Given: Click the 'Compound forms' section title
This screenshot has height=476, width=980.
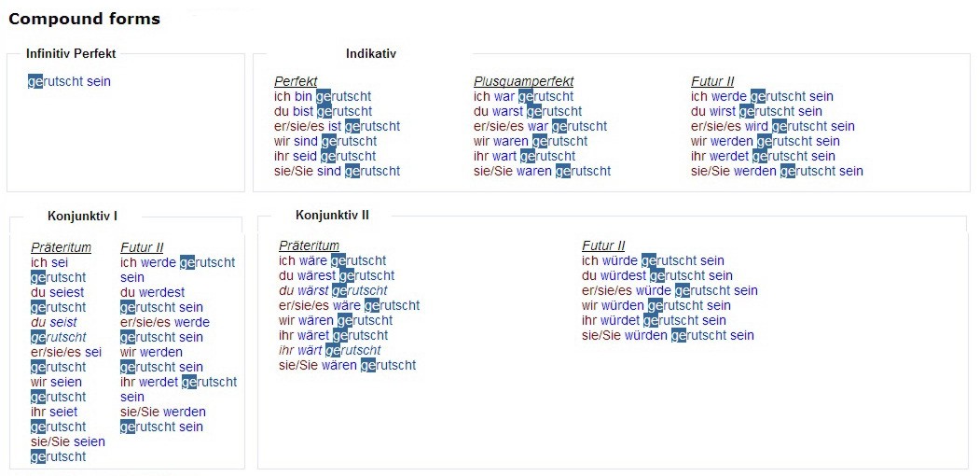Looking at the screenshot, I should coord(84,20).
